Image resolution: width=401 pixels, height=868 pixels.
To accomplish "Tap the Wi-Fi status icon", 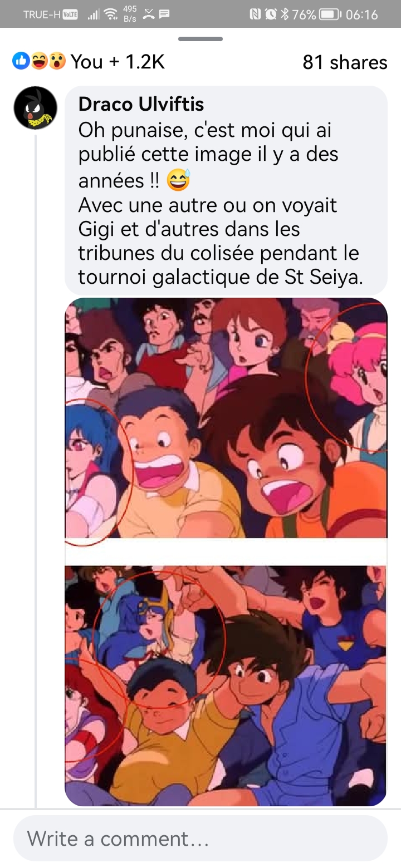I will [111, 14].
